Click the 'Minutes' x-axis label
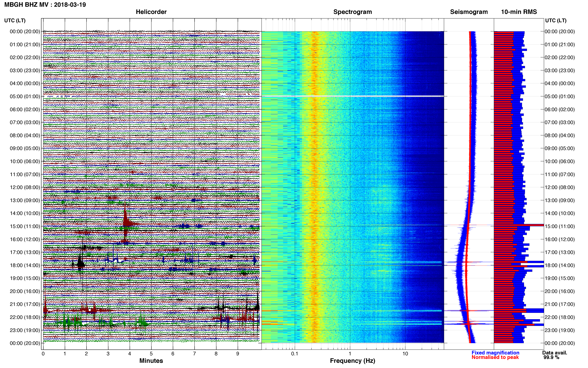Viewport: 588px width, 368px height. 151,361
